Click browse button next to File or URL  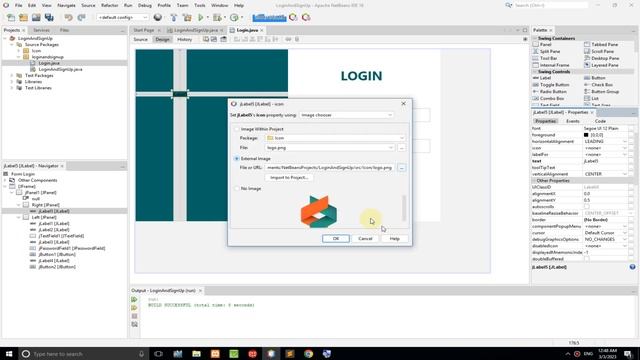tap(402, 168)
